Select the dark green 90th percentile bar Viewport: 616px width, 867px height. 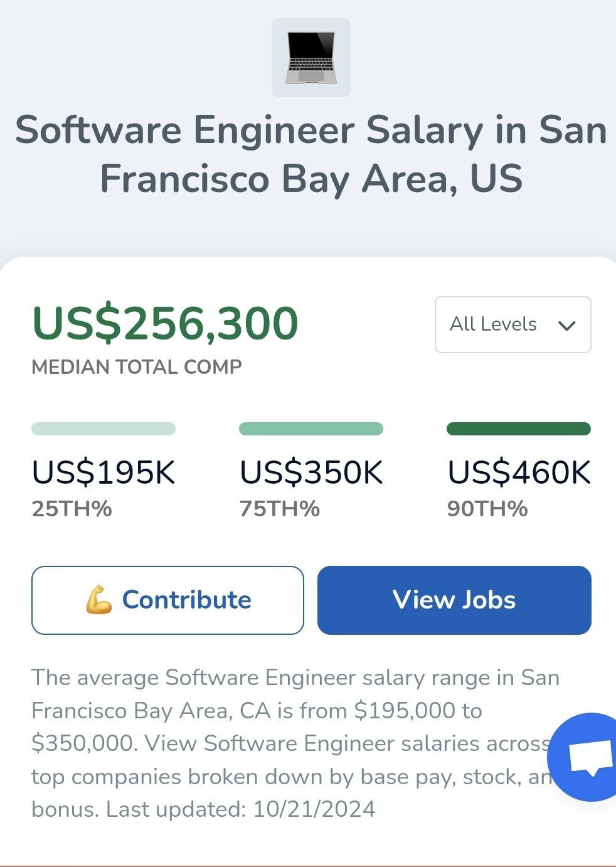pos(518,429)
